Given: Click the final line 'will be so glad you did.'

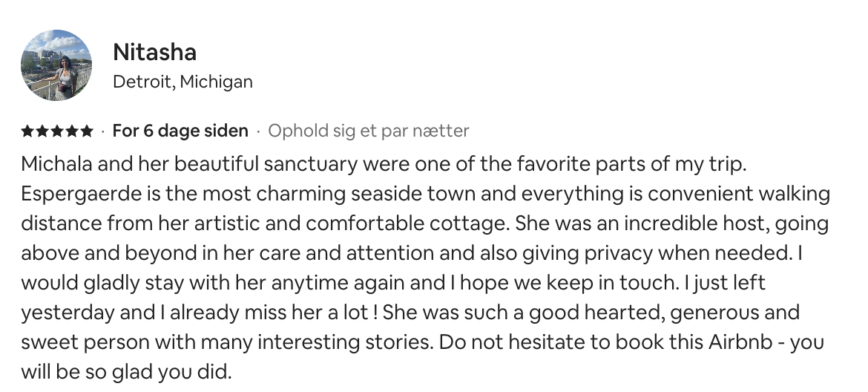Looking at the screenshot, I should click(126, 372).
